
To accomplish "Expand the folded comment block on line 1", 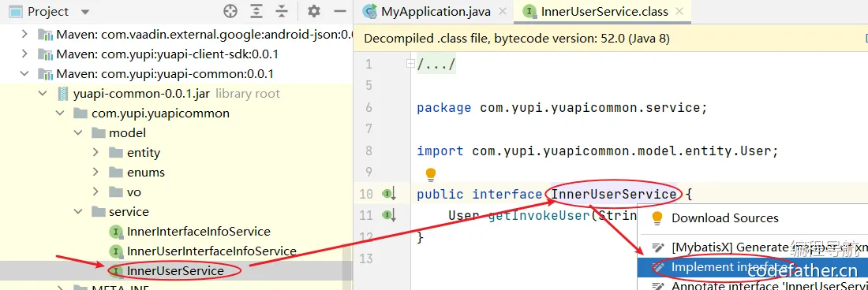I will (x=410, y=64).
